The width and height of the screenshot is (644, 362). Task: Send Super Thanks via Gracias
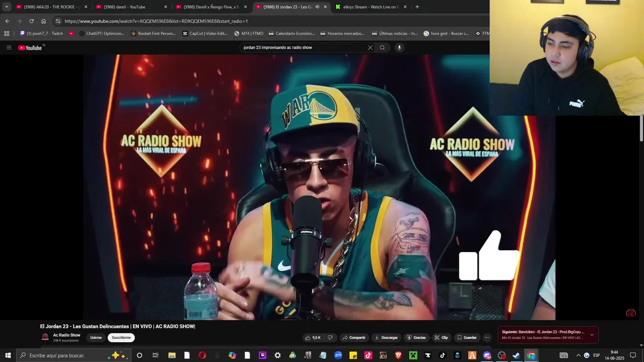(x=417, y=338)
